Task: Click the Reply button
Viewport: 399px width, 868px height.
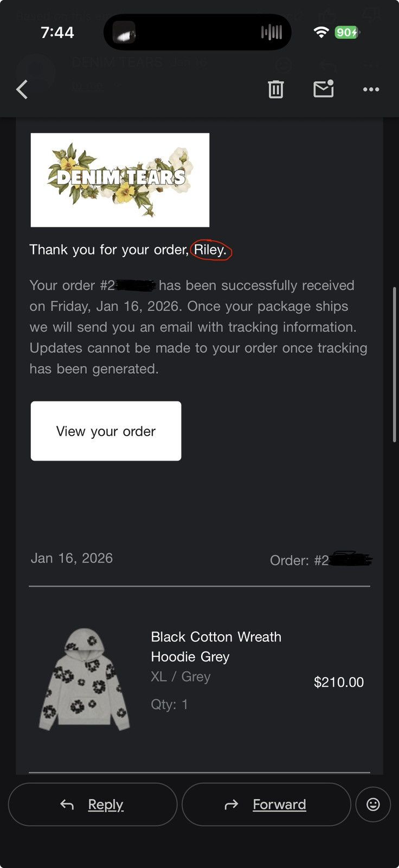Action: click(93, 804)
